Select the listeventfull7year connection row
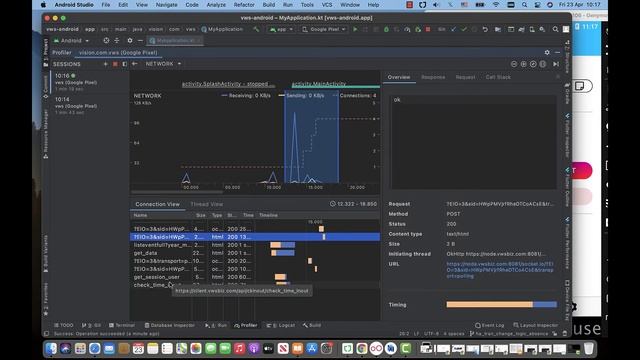640x360 pixels. [x=255, y=245]
